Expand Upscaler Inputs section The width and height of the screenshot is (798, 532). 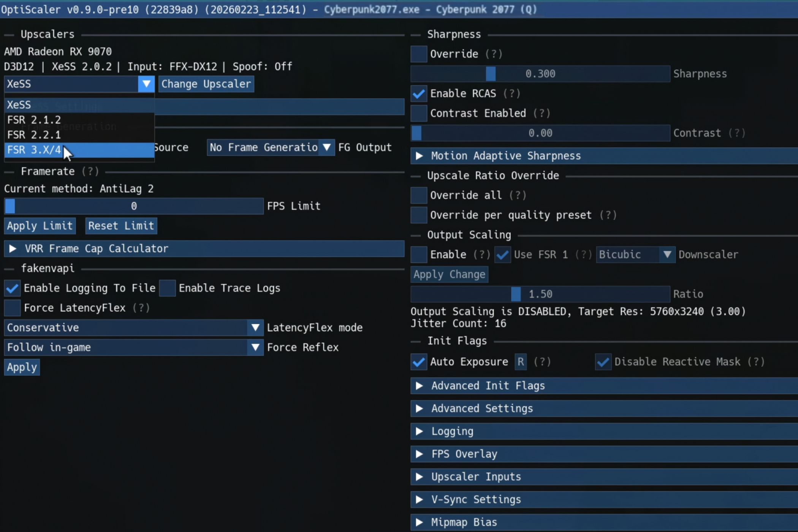coord(604,477)
